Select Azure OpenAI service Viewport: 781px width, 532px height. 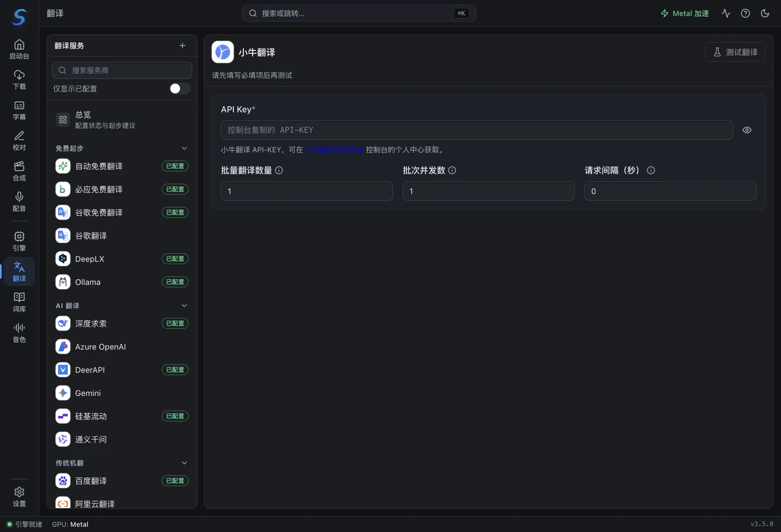click(x=122, y=347)
